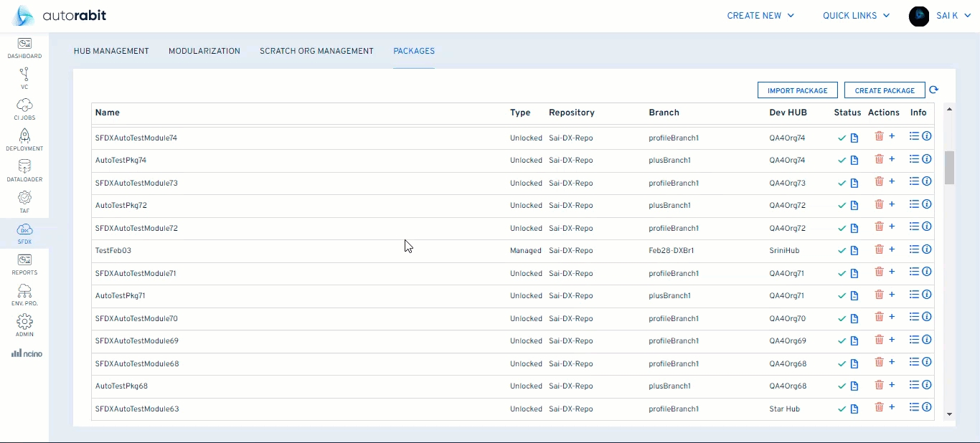Open list details icon for AutoTestPkg68
This screenshot has height=443, width=980.
point(914,385)
